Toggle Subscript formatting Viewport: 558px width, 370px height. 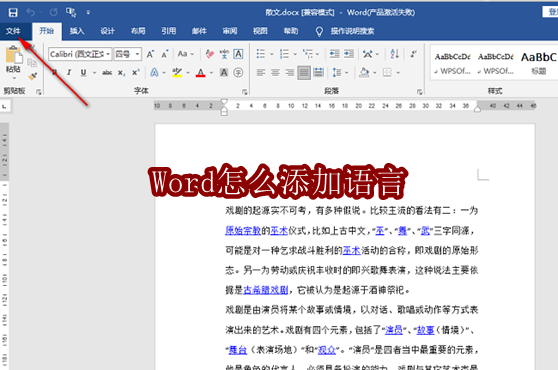(121, 73)
